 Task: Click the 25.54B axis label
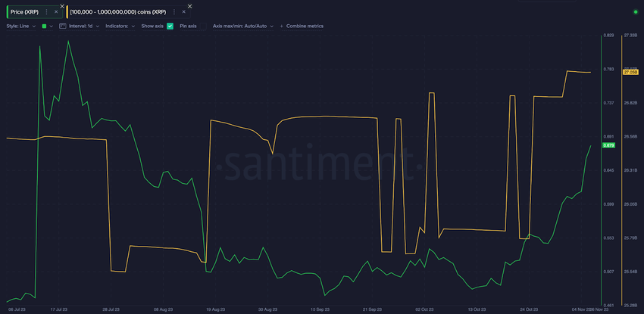(630, 272)
